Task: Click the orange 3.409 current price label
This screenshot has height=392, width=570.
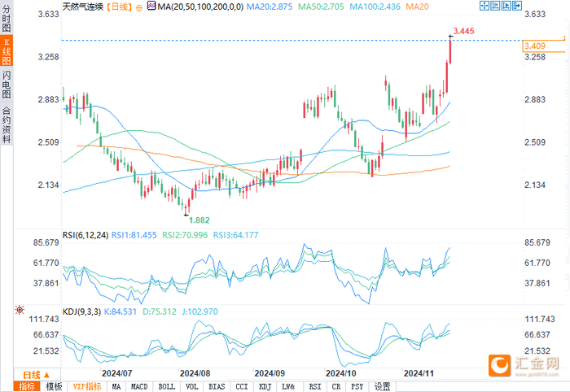Action: click(x=543, y=46)
